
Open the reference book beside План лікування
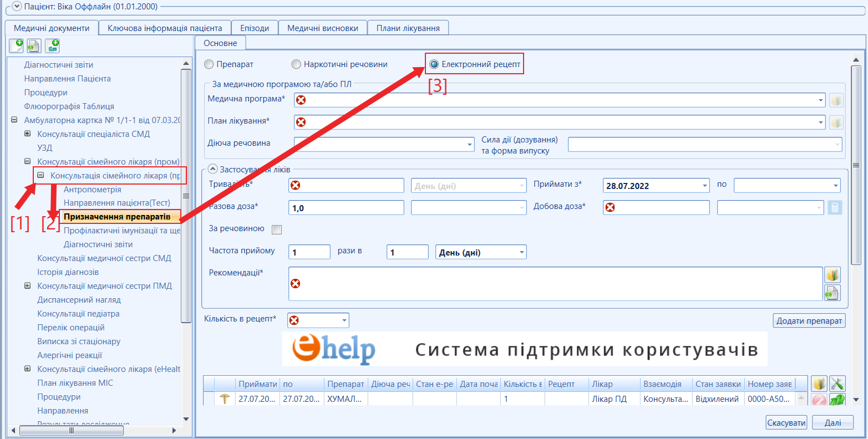[x=836, y=122]
